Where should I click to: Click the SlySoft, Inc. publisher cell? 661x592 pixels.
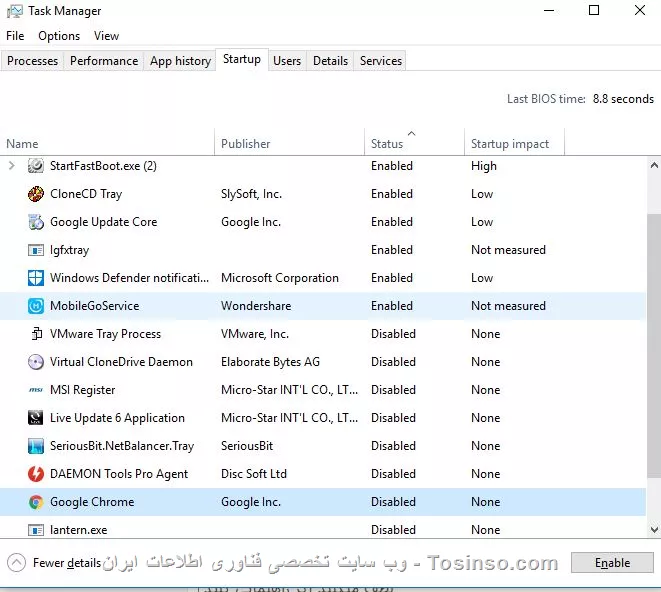point(251,194)
